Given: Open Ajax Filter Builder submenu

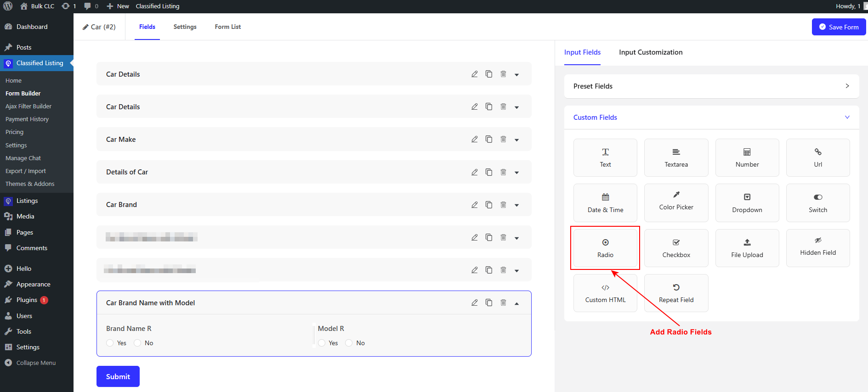Looking at the screenshot, I should click(x=28, y=106).
